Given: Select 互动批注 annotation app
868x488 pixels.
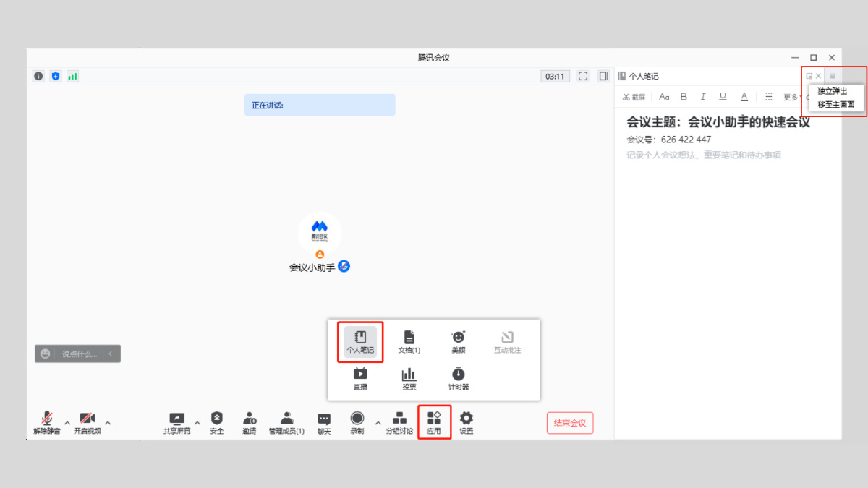Looking at the screenshot, I should [507, 342].
